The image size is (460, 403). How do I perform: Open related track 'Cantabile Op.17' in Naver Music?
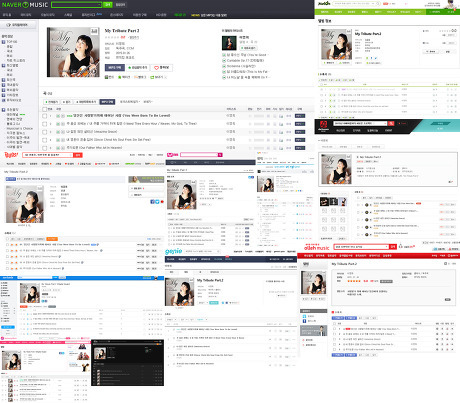[x=245, y=60]
